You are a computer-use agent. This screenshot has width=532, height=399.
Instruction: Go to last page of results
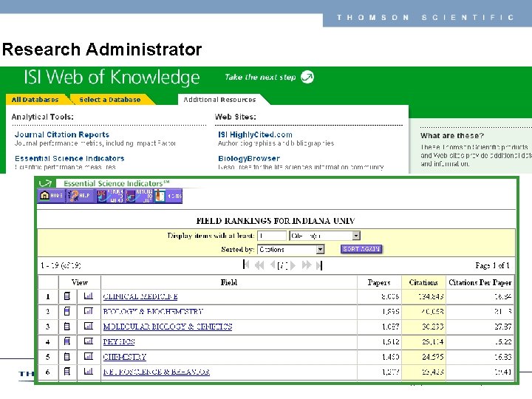pyautogui.click(x=319, y=265)
